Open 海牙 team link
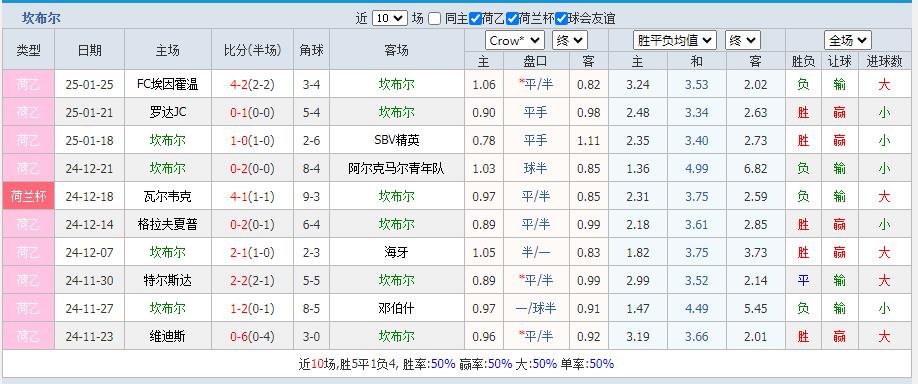 (396, 253)
